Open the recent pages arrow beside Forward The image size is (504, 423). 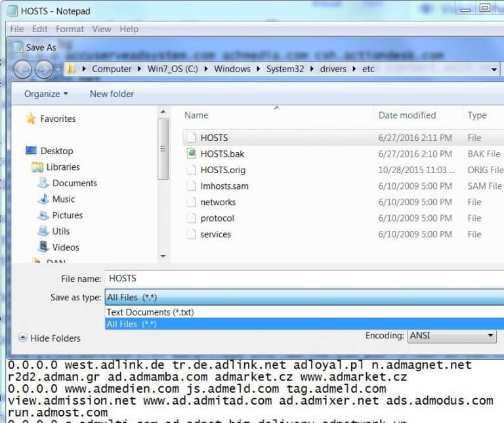pyautogui.click(x=58, y=69)
